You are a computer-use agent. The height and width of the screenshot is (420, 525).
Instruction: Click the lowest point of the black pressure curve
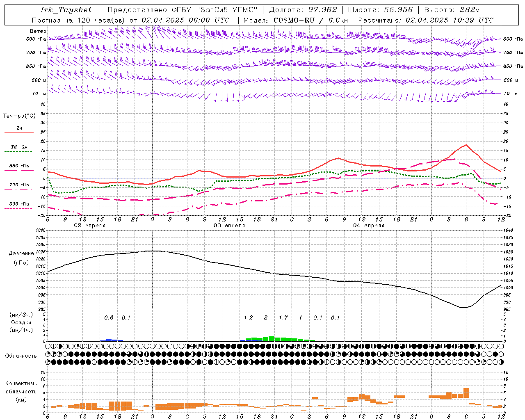463,308
